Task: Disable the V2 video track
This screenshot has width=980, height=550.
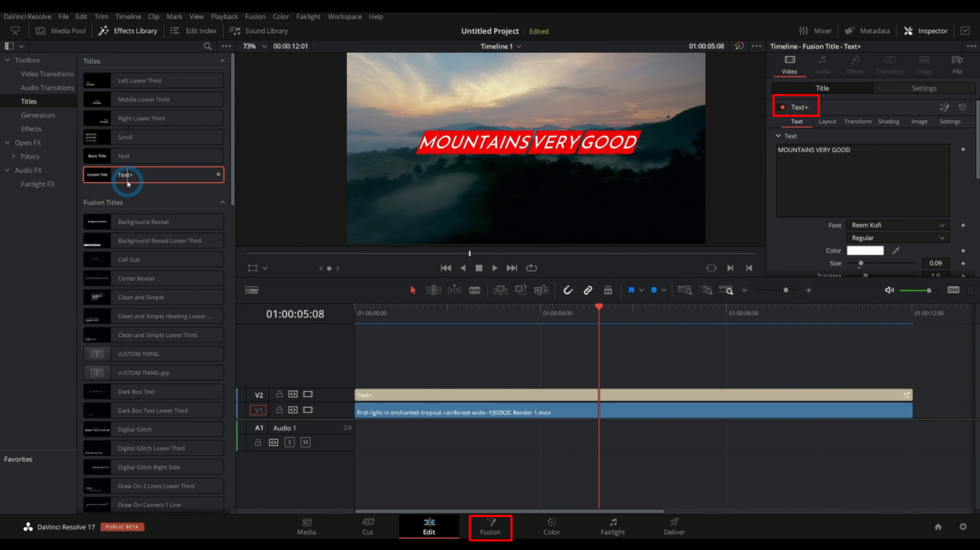Action: click(308, 395)
